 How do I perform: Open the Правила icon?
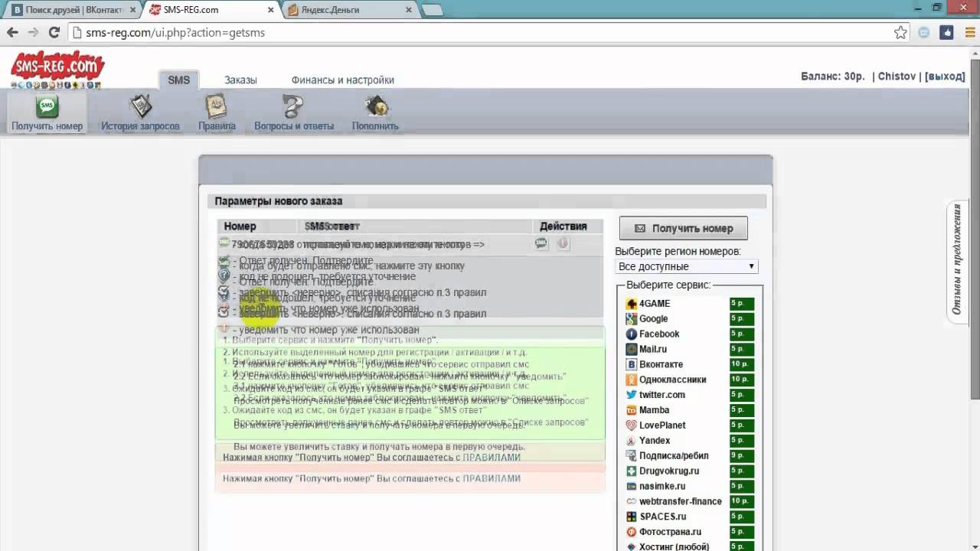click(x=217, y=112)
